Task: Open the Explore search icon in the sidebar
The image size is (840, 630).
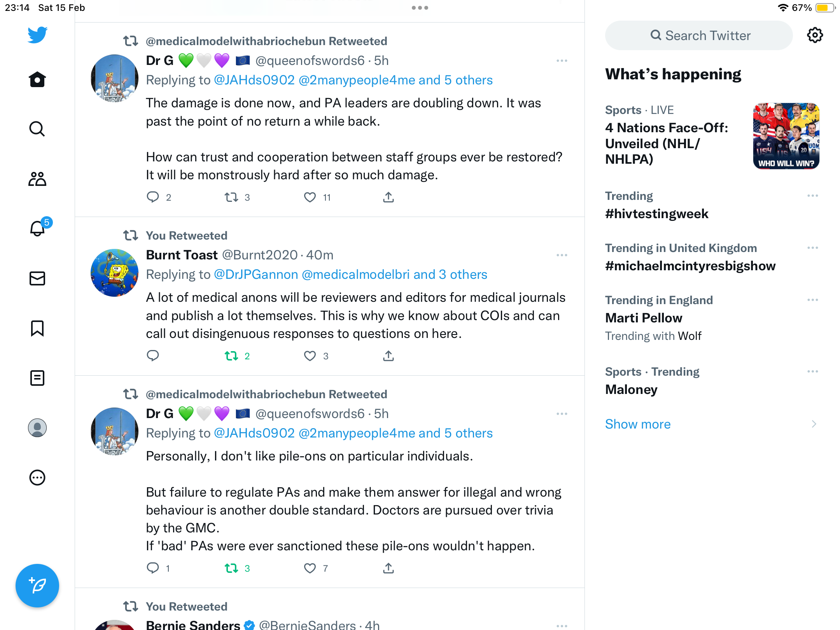Action: (37, 129)
